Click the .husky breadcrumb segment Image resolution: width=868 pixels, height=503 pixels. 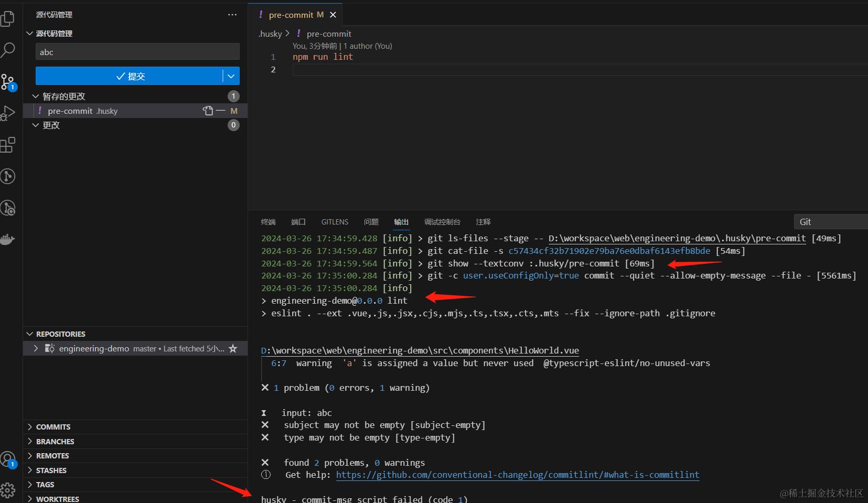pyautogui.click(x=271, y=34)
